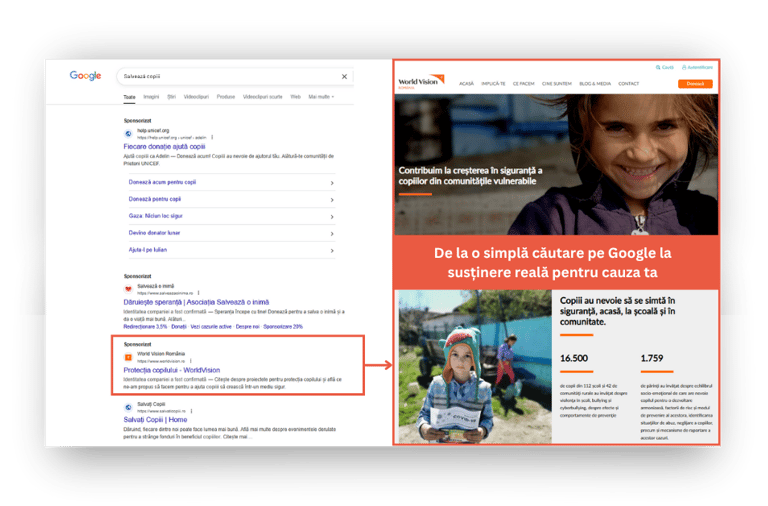The height and width of the screenshot is (506, 768).
Task: Open the Știri results tab
Action: click(171, 97)
